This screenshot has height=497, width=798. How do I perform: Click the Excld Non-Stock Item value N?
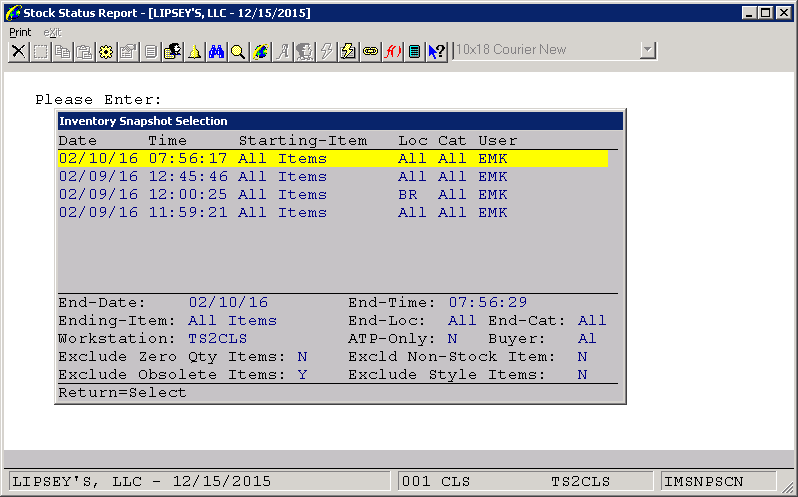(582, 357)
